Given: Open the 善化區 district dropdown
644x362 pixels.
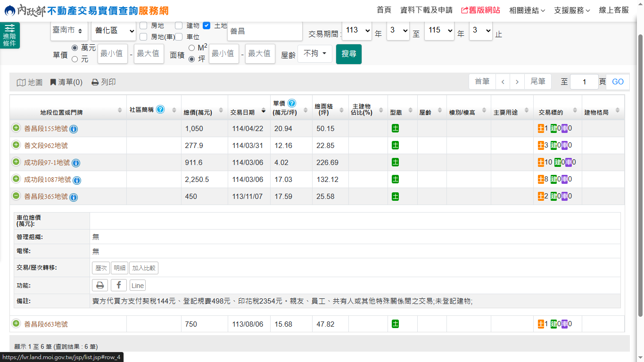Looking at the screenshot, I should (x=114, y=31).
